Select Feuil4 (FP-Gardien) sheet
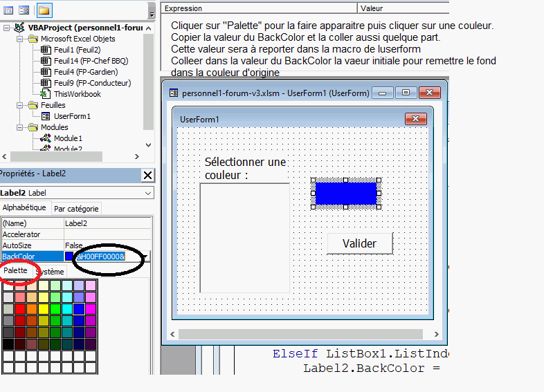Screen dimensions: 544x392 (x=86, y=72)
